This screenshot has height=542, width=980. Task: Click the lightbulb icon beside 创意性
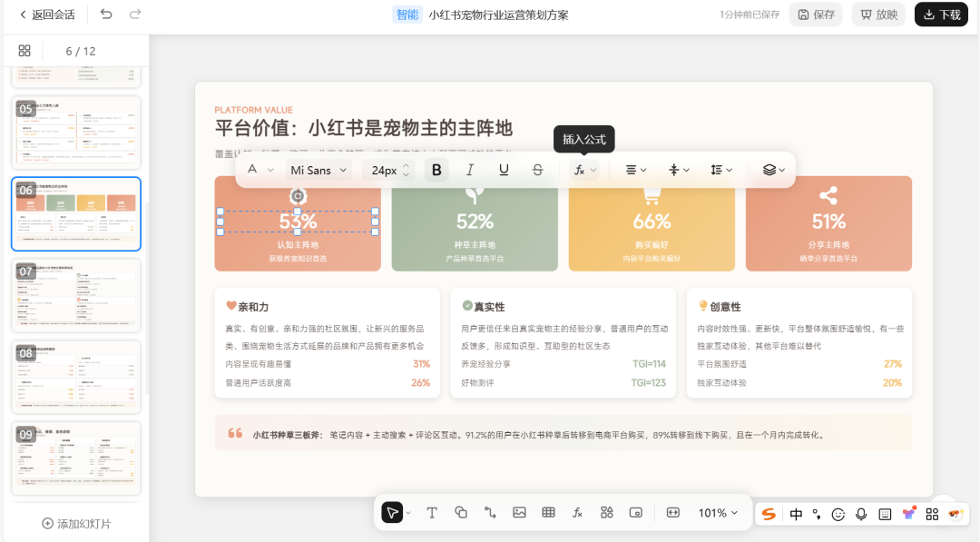pos(703,306)
